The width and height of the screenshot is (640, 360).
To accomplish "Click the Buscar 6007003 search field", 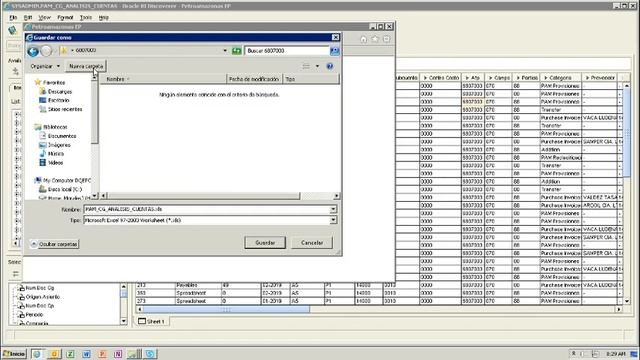I will [287, 51].
